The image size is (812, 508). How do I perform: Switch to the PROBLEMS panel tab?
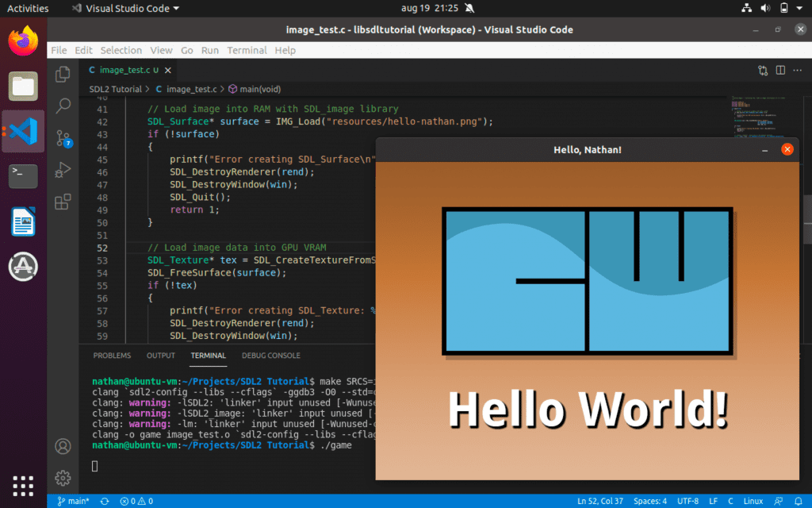[112, 356]
